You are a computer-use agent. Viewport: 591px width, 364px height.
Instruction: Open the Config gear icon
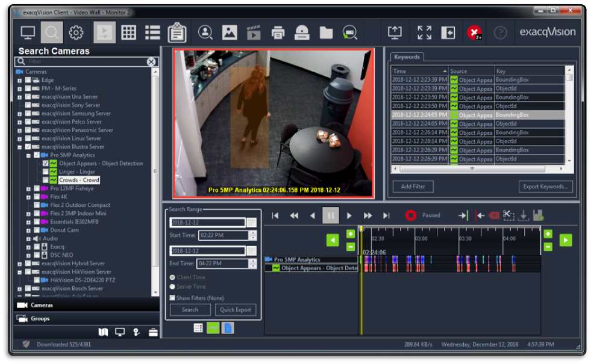pos(76,32)
